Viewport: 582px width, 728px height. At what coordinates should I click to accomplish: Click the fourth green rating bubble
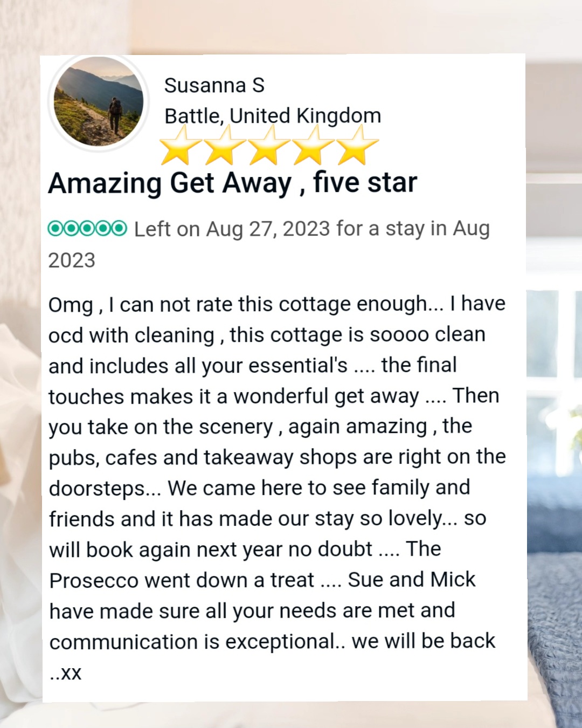click(x=103, y=229)
